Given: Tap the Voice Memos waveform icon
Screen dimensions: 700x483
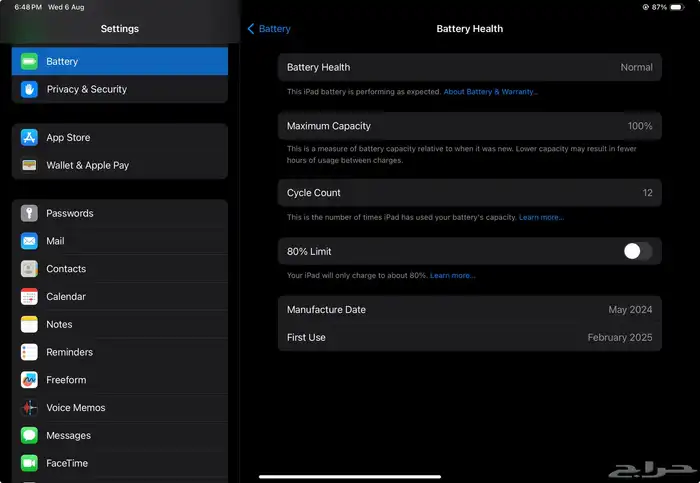Looking at the screenshot, I should click(29, 408).
